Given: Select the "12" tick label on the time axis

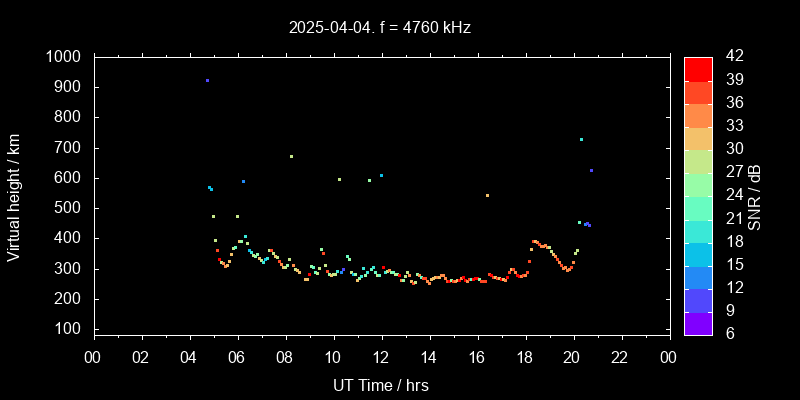Looking at the screenshot, I should [x=380, y=357].
